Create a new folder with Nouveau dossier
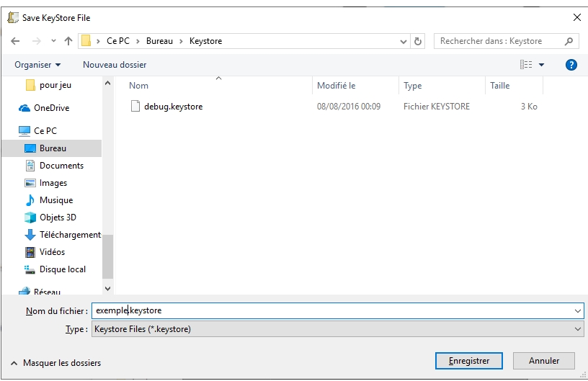This screenshot has height=381, width=588. click(115, 65)
